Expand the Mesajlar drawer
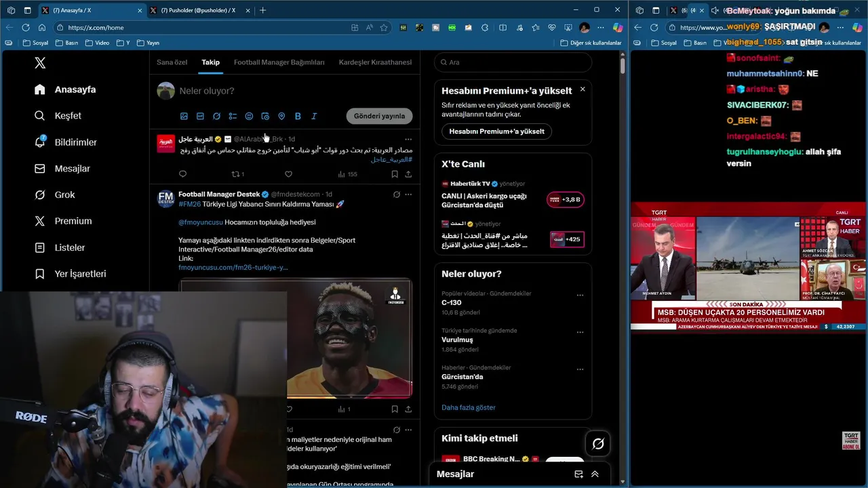This screenshot has width=868, height=488. point(595,474)
